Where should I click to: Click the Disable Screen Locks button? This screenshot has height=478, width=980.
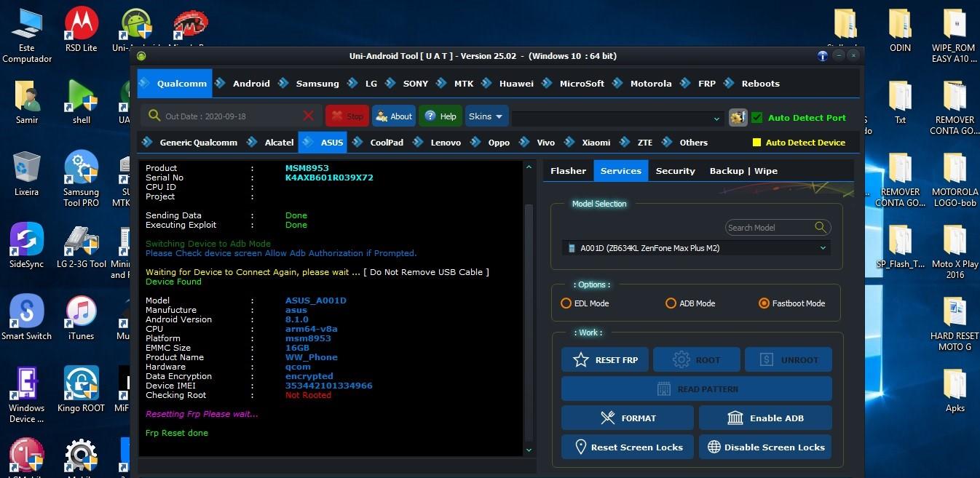click(765, 447)
